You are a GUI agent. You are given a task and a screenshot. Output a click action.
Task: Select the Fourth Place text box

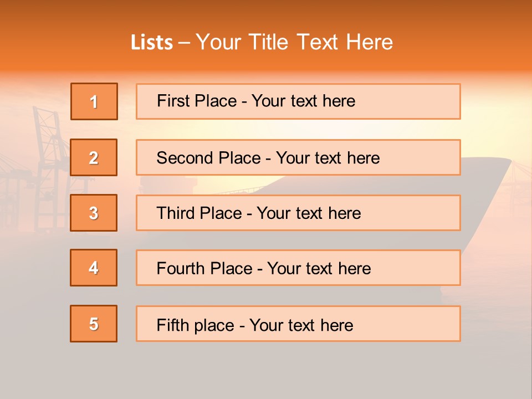[298, 268]
